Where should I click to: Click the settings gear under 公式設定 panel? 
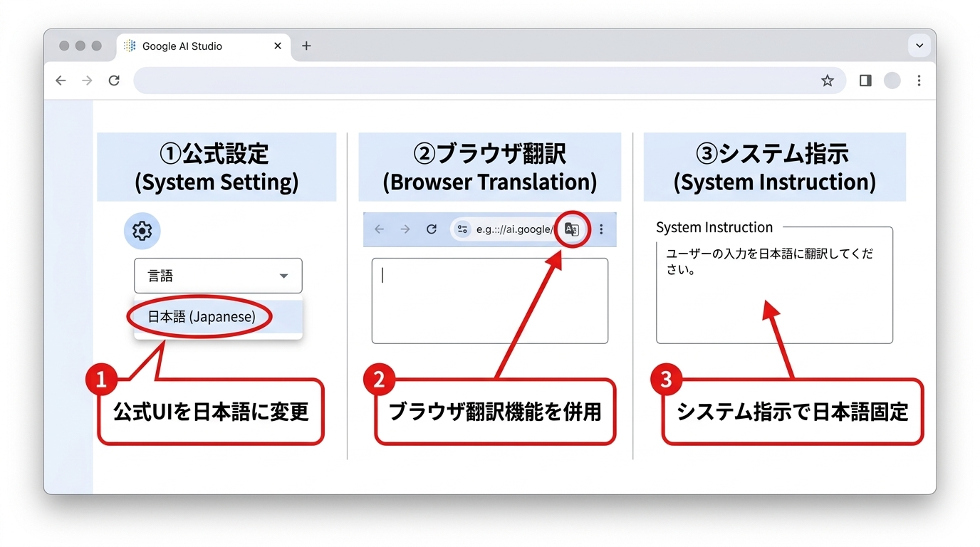tap(142, 231)
